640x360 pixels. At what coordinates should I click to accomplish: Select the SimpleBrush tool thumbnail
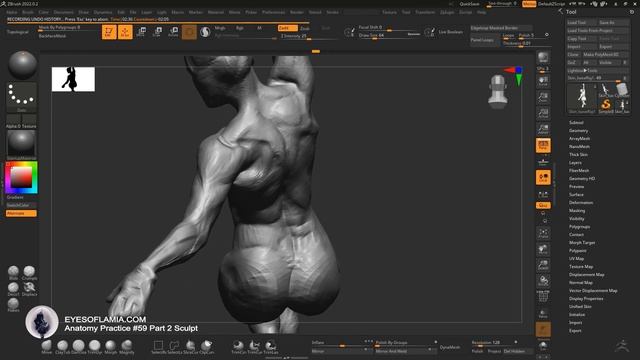[x=606, y=106]
